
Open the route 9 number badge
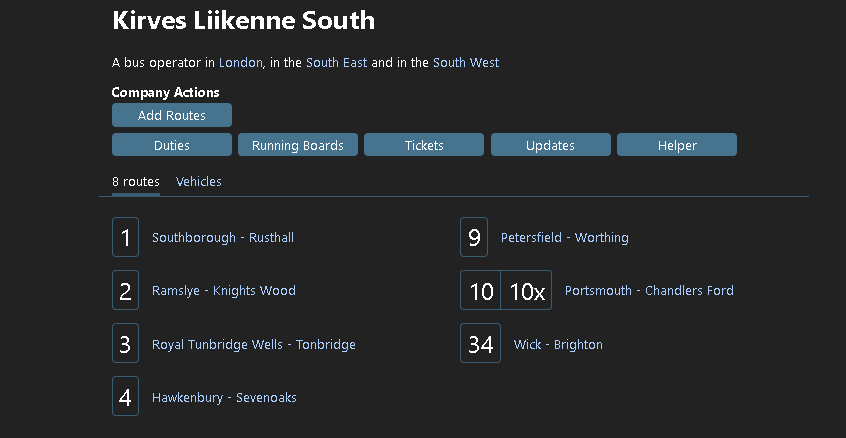click(x=474, y=237)
